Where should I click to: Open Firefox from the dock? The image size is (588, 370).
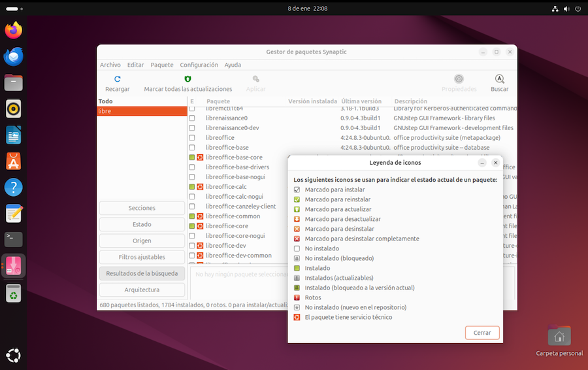(14, 30)
